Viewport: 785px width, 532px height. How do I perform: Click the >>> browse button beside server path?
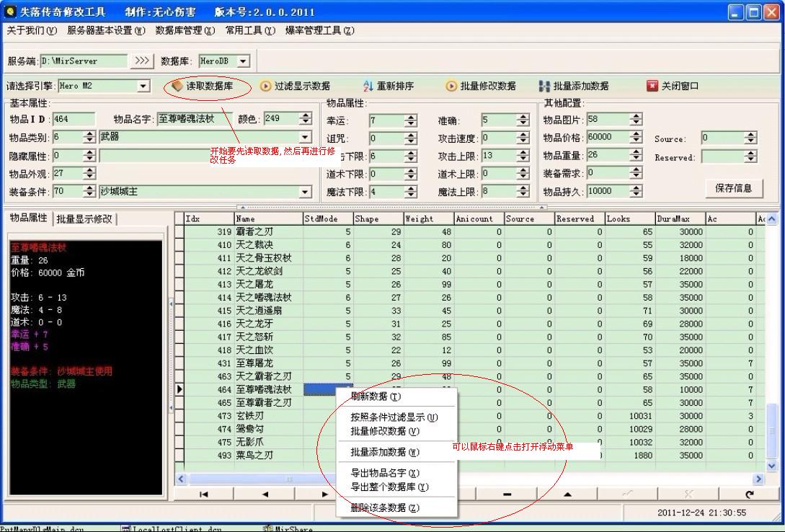pyautogui.click(x=143, y=61)
